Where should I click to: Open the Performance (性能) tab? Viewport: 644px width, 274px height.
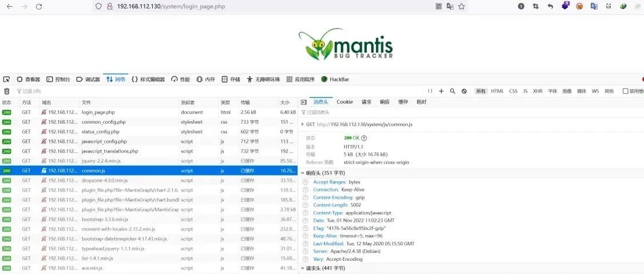181,80
